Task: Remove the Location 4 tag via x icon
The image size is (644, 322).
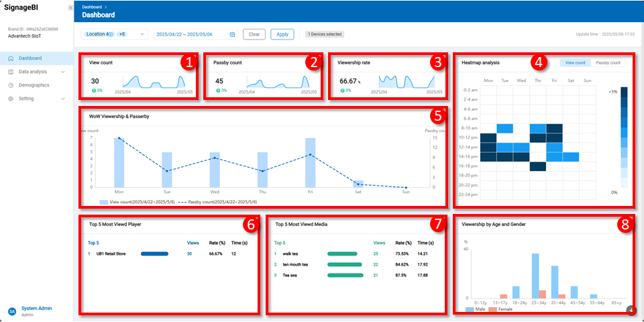Action: [111, 34]
